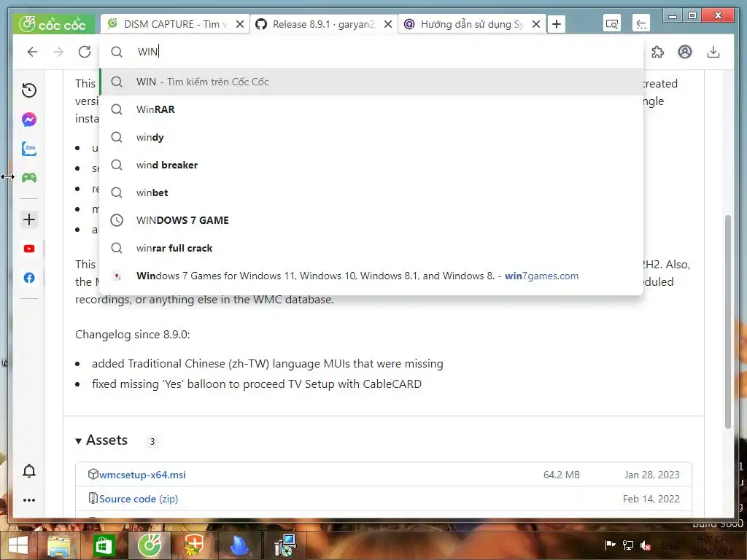
Task: Select winbet suggestion
Action: pos(371,192)
